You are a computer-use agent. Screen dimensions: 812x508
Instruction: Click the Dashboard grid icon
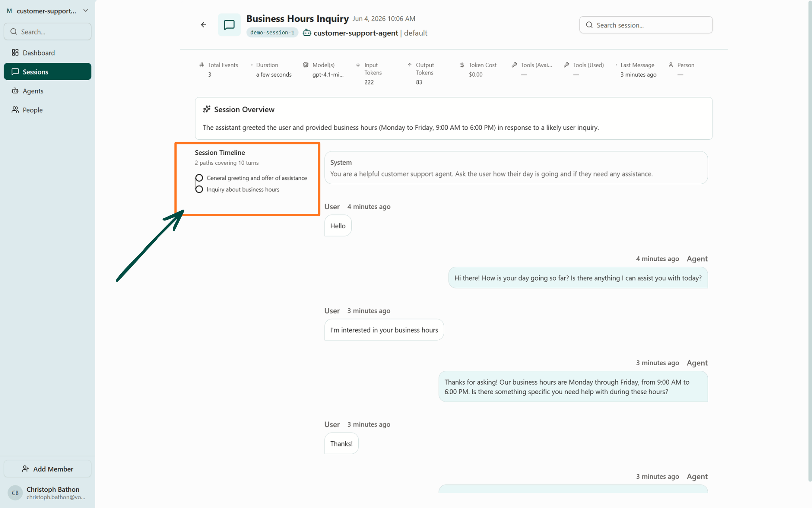pyautogui.click(x=15, y=52)
